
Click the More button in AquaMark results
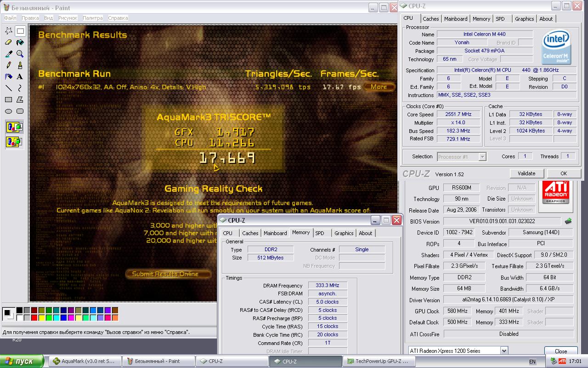[x=379, y=86]
